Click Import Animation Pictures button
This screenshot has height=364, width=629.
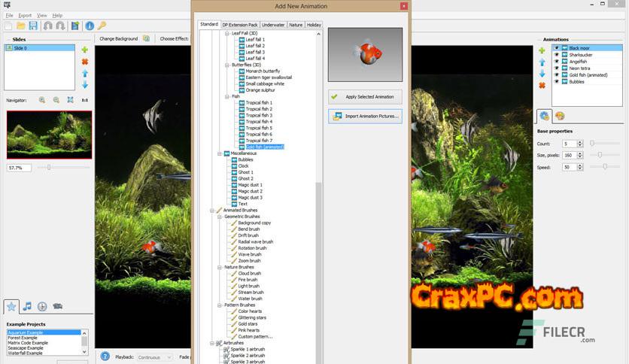coord(365,117)
